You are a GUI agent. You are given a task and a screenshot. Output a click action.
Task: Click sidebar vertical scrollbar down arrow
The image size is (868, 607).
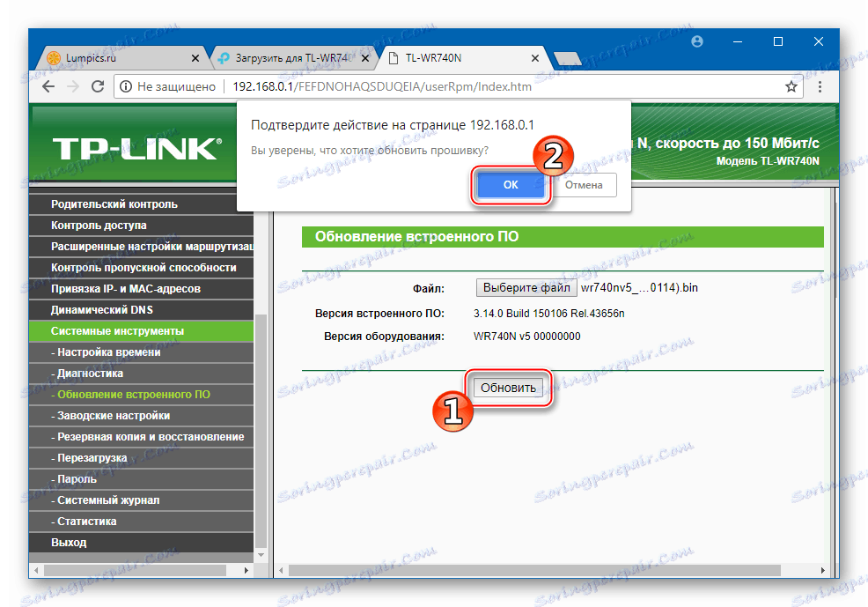click(x=261, y=555)
